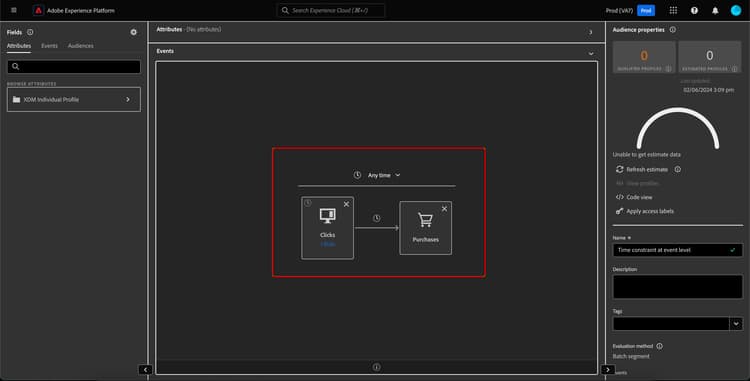Screen dimensions: 750x381
Task: Open the hamburger navigation menu
Action: [x=13, y=10]
